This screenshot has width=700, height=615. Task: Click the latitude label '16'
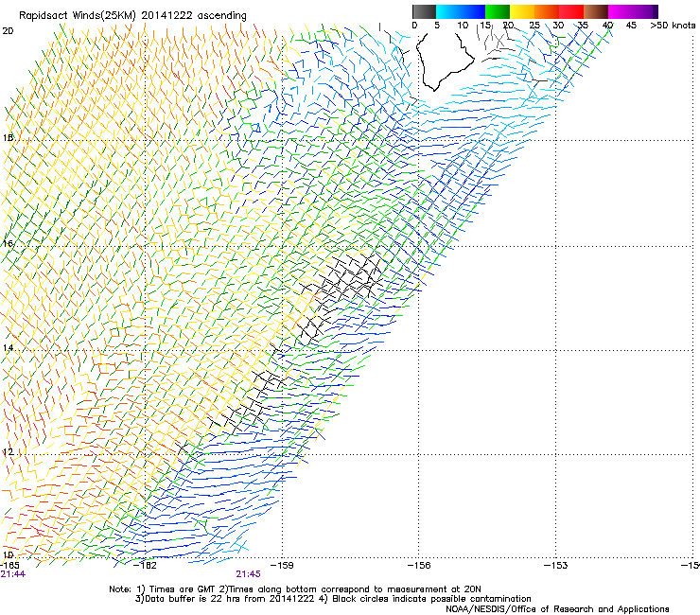(x=8, y=243)
